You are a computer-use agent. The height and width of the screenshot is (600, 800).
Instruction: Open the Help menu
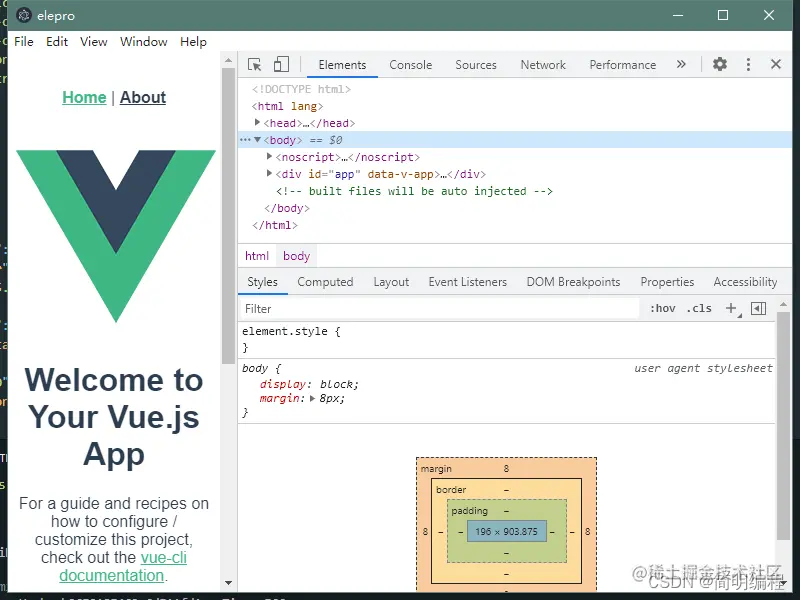pos(193,42)
